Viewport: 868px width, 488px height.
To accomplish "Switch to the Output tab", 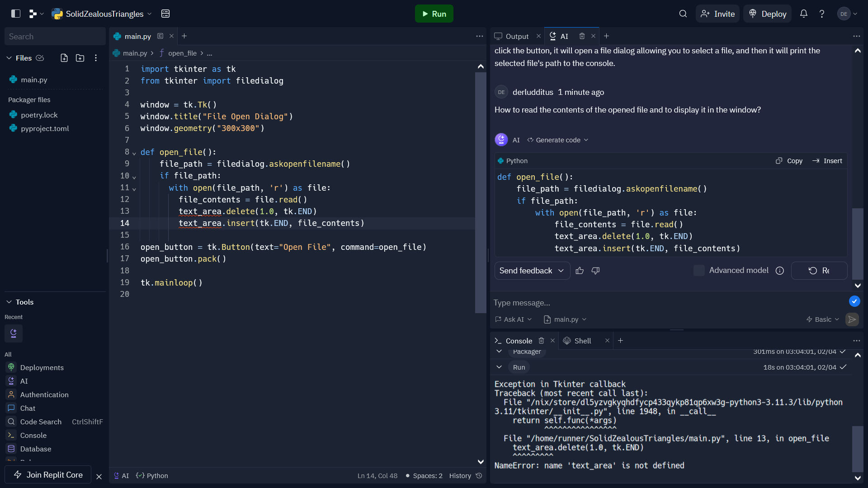I will [x=517, y=36].
